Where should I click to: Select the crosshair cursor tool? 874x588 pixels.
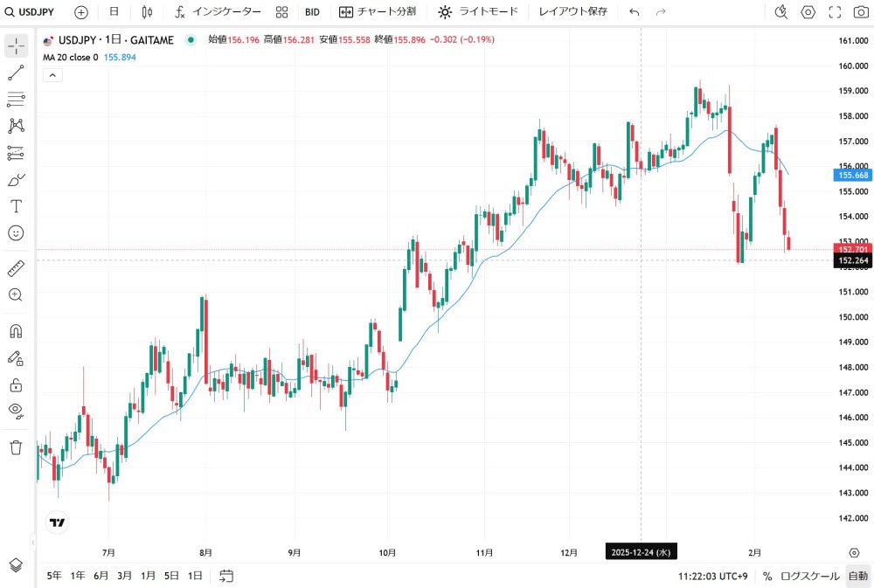(x=16, y=46)
